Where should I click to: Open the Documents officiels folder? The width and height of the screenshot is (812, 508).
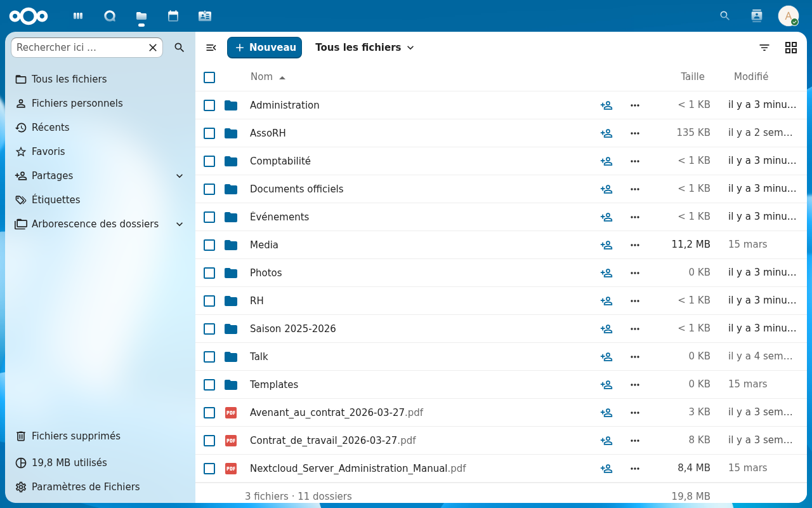296,189
